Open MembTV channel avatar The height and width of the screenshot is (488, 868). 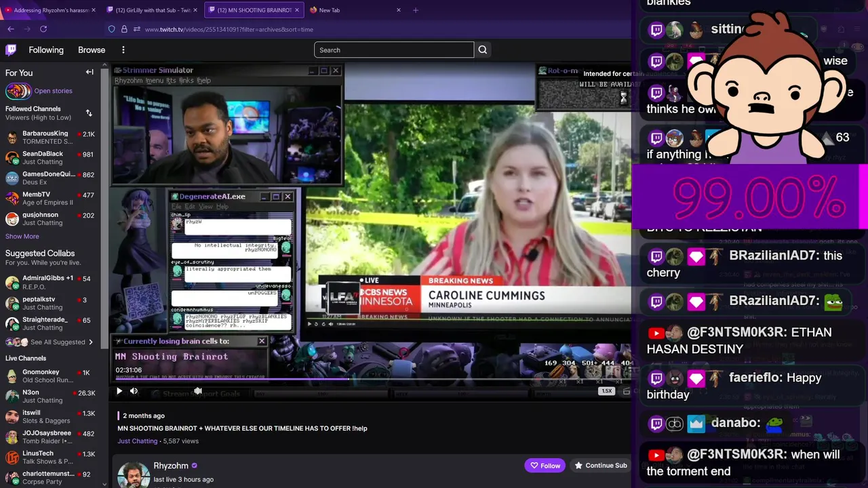[x=12, y=199]
